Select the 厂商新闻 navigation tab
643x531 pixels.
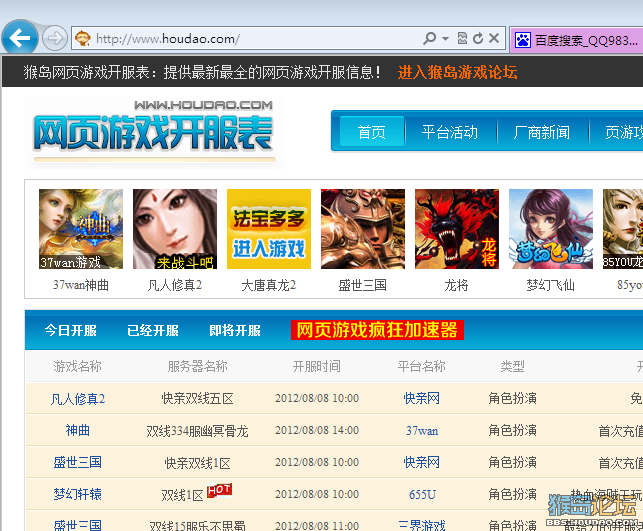point(542,132)
